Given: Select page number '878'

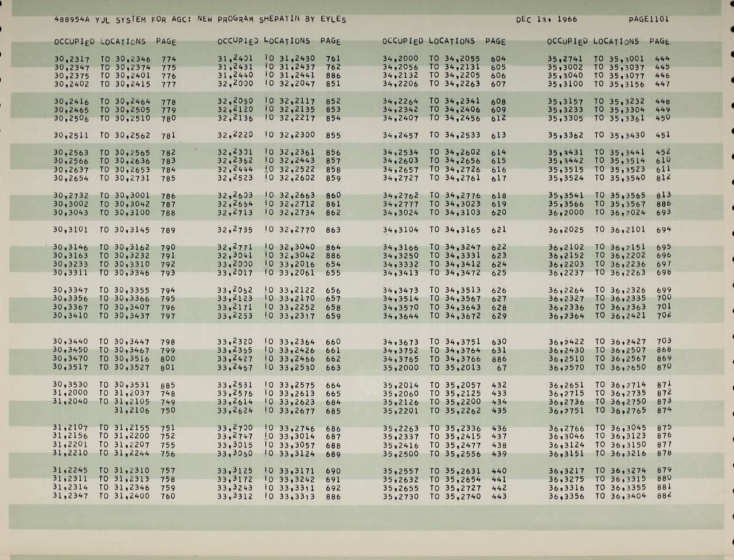Looking at the screenshot, I should click(x=664, y=453).
